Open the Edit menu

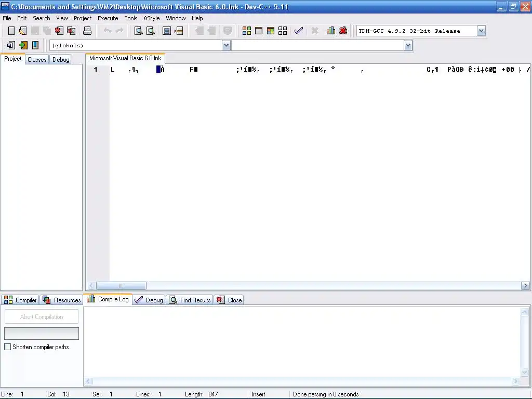click(22, 18)
